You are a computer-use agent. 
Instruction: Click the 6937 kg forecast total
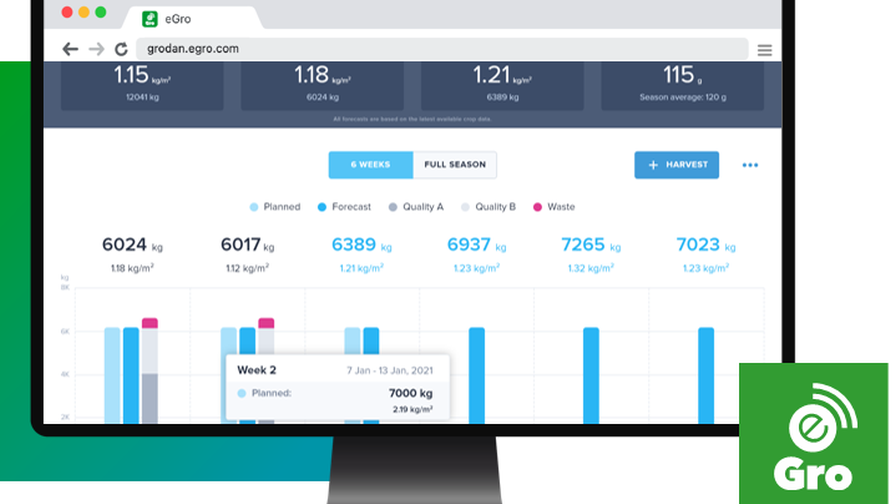(x=476, y=245)
